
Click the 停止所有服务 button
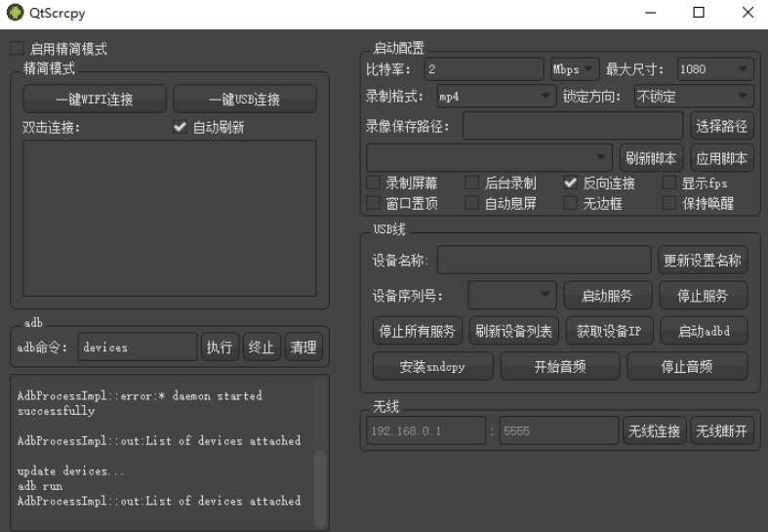[x=417, y=331]
